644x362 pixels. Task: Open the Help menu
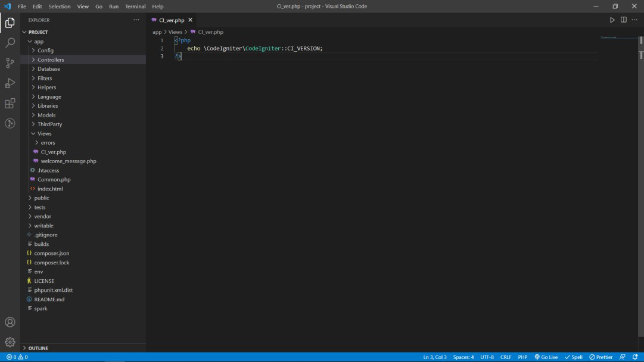[158, 6]
